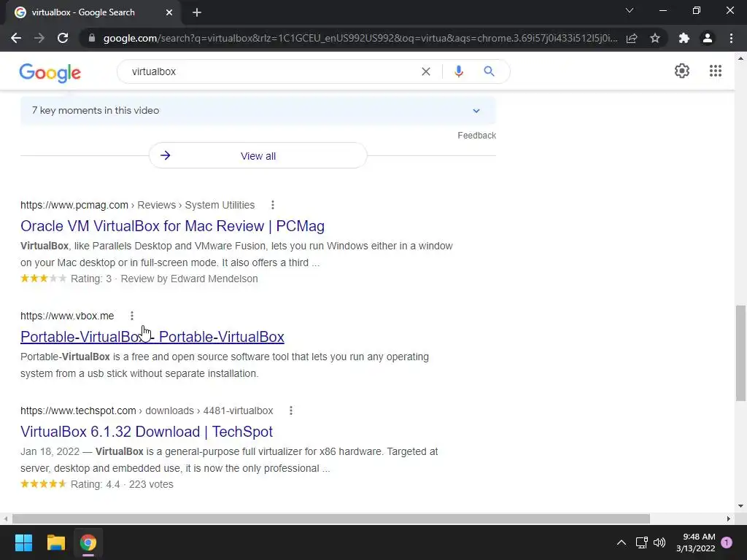Viewport: 747px width, 560px height.
Task: Open options for the vbox.me result
Action: click(132, 316)
